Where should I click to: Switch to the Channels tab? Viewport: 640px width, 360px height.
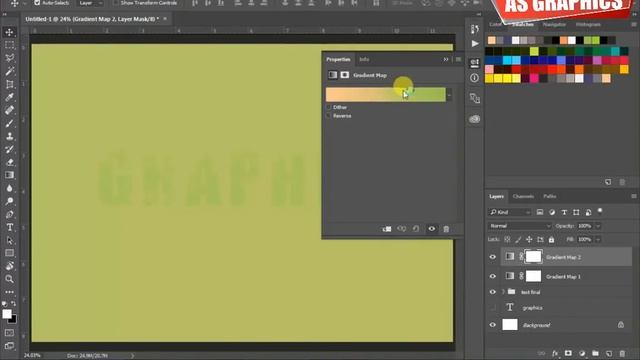click(x=523, y=197)
